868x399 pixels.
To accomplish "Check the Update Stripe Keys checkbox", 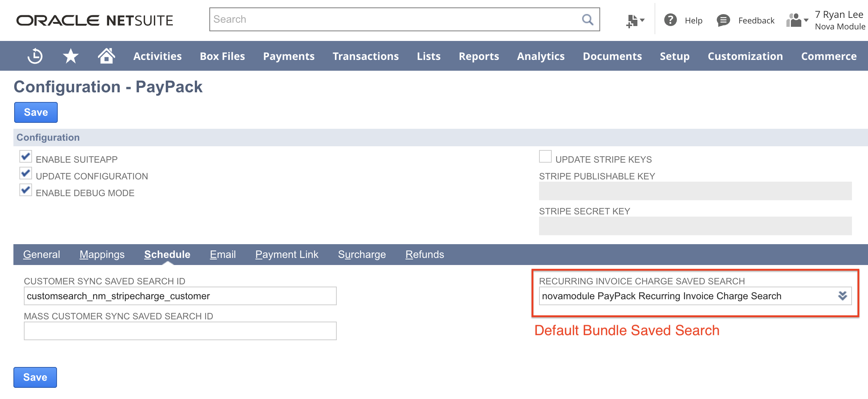I will [545, 157].
